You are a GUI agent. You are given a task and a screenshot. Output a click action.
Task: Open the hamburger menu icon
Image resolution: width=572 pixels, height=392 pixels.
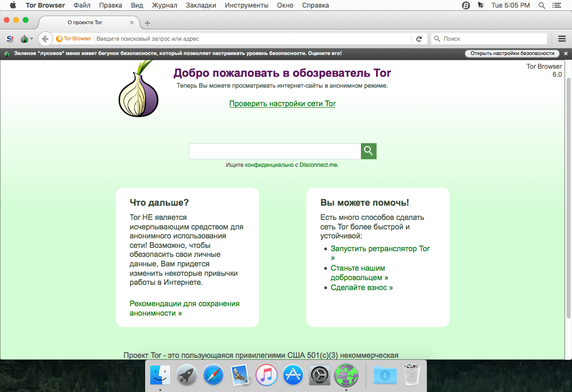point(562,39)
